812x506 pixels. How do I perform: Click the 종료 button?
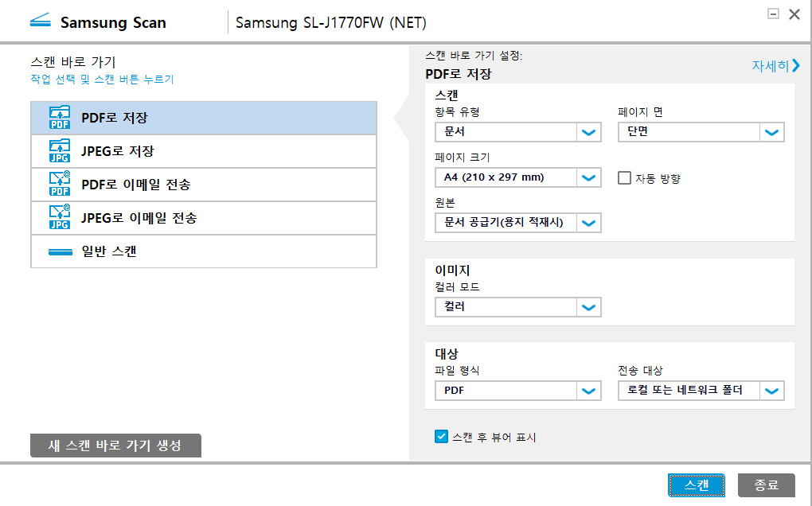pyautogui.click(x=767, y=485)
